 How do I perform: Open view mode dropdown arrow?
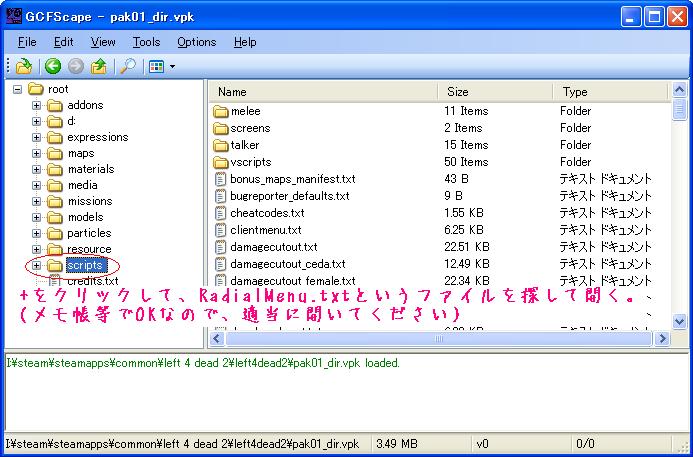pos(172,67)
